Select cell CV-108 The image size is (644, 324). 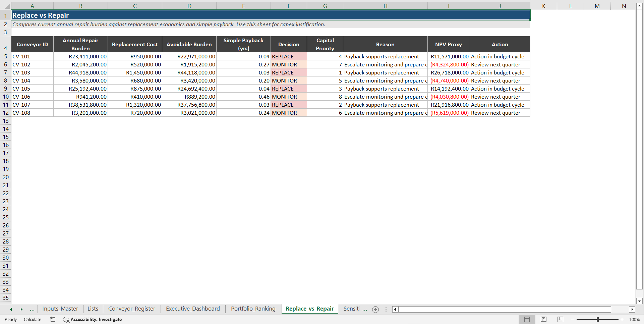point(32,113)
